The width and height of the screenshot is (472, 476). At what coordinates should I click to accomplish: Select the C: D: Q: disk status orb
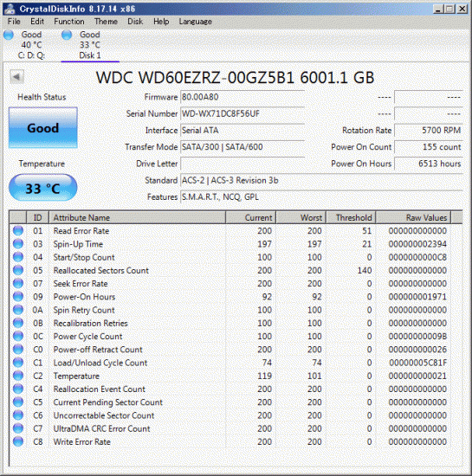[9, 35]
